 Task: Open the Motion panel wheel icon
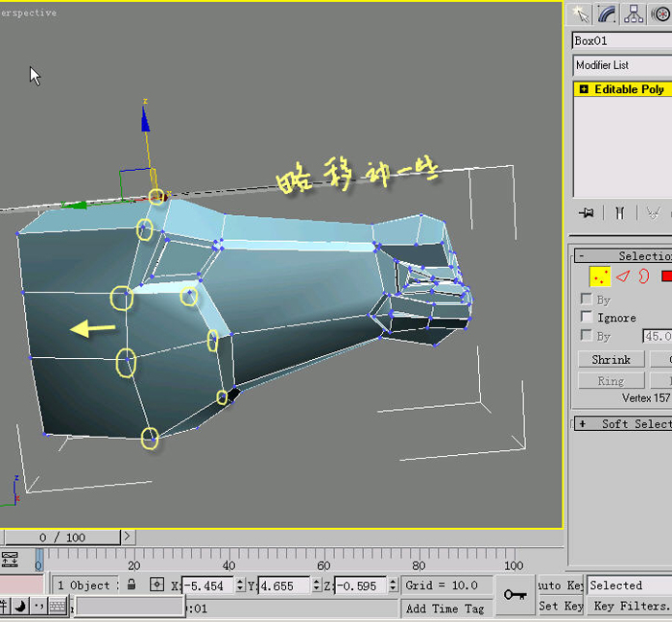point(660,14)
